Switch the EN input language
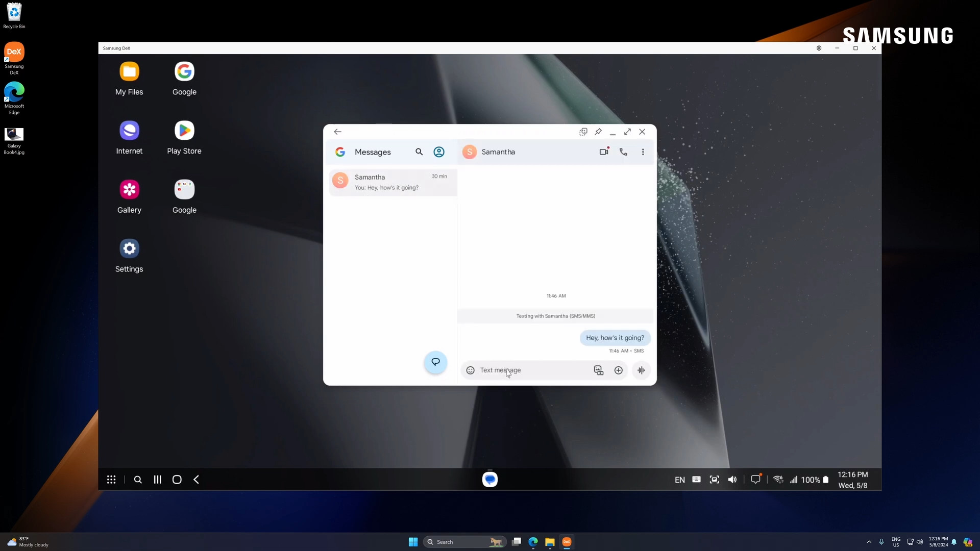 [679, 480]
